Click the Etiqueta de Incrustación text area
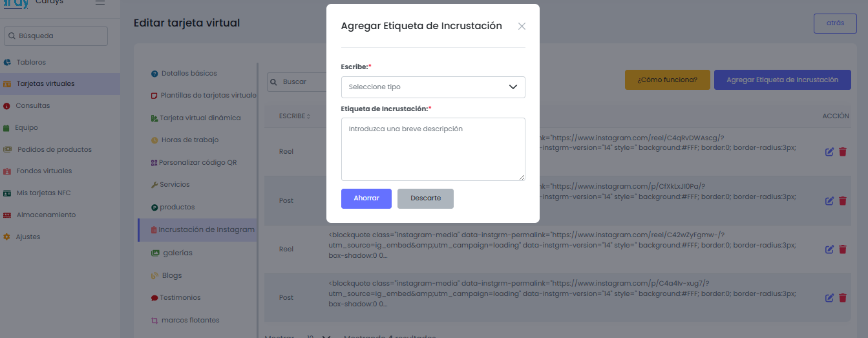This screenshot has width=868, height=338. pyautogui.click(x=433, y=149)
